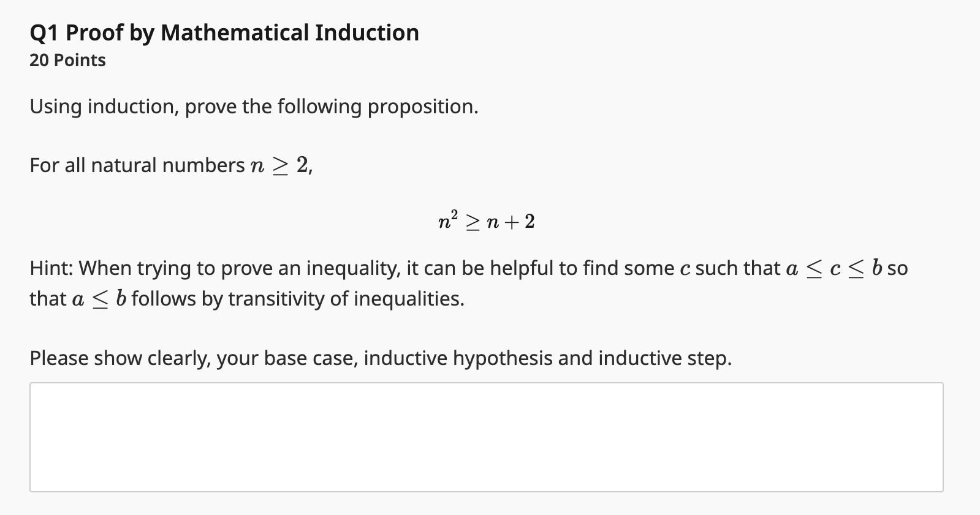Screen dimensions: 980x515
Task: Click the line mentioning base case and inductive hypothesis
Action: [x=380, y=358]
